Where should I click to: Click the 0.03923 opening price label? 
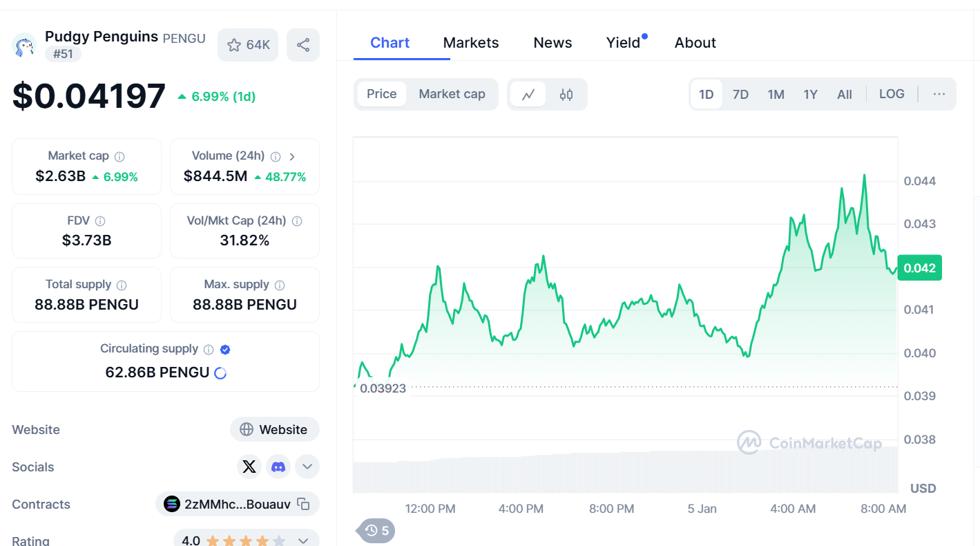[383, 388]
